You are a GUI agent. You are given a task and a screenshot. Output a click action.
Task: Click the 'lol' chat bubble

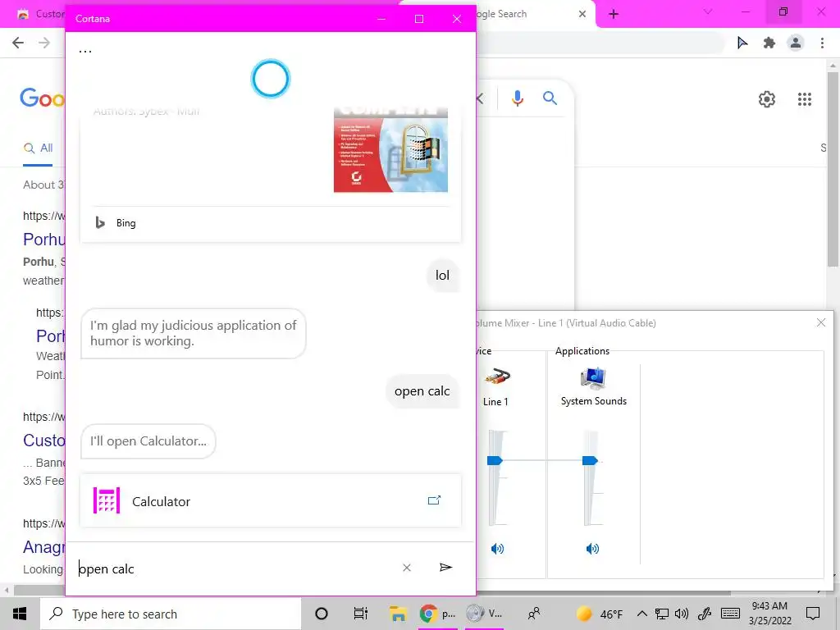click(442, 276)
